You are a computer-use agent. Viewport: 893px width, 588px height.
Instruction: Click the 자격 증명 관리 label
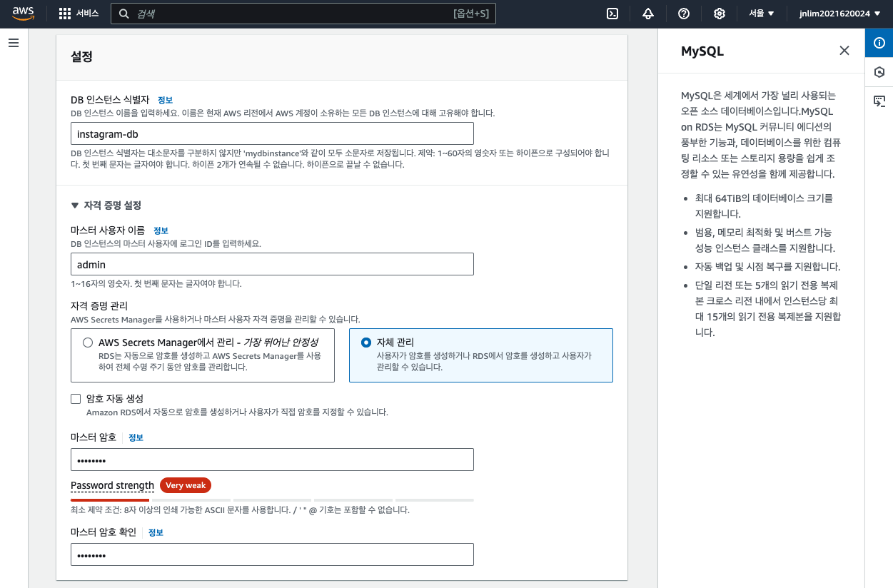tap(99, 305)
